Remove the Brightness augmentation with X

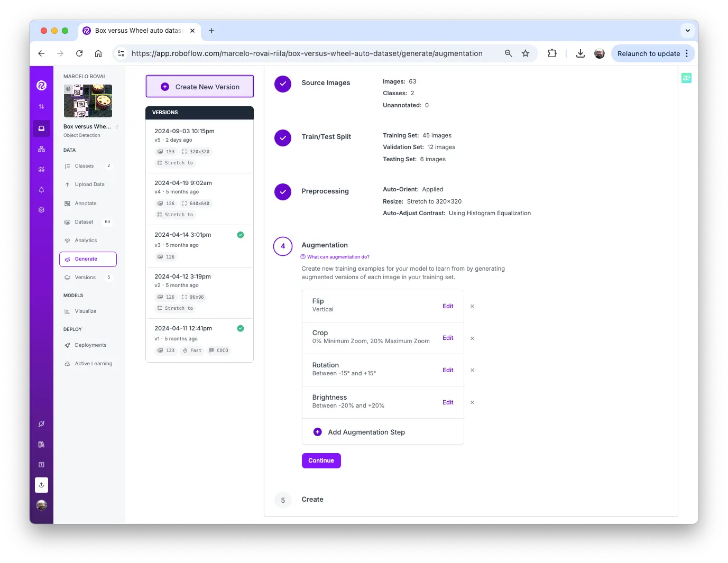coord(472,402)
